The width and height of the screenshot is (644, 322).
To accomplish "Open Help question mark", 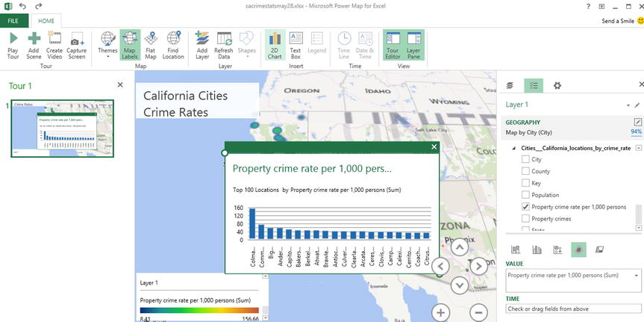I will pyautogui.click(x=589, y=6).
